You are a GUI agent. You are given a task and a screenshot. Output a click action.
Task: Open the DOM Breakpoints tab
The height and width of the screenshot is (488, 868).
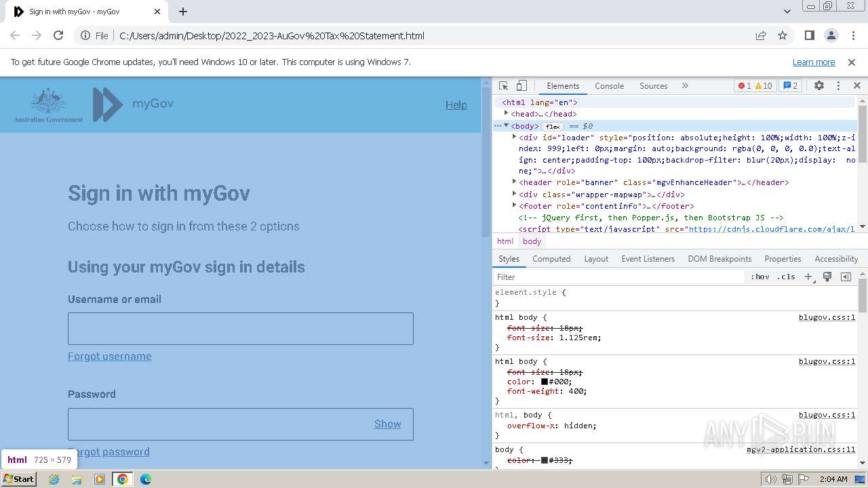pyautogui.click(x=719, y=259)
